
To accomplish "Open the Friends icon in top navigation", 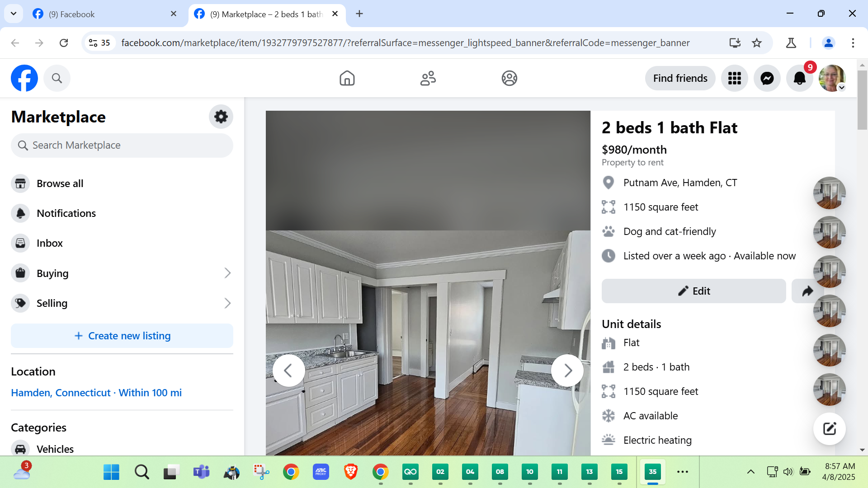I will 428,78.
